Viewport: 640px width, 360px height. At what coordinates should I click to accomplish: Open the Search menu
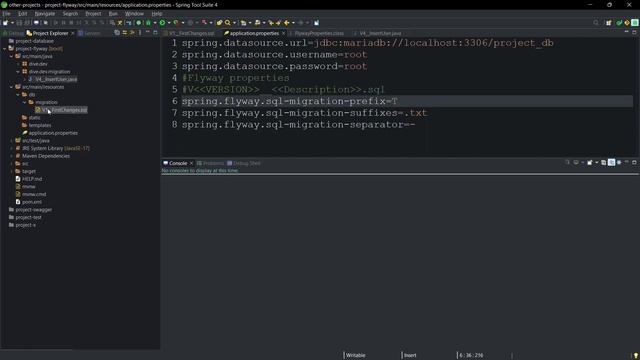click(70, 13)
